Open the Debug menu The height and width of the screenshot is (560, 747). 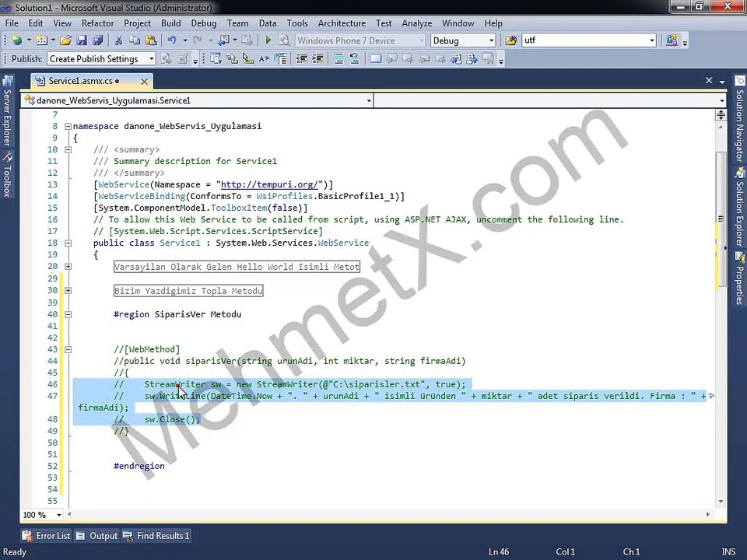pos(204,23)
